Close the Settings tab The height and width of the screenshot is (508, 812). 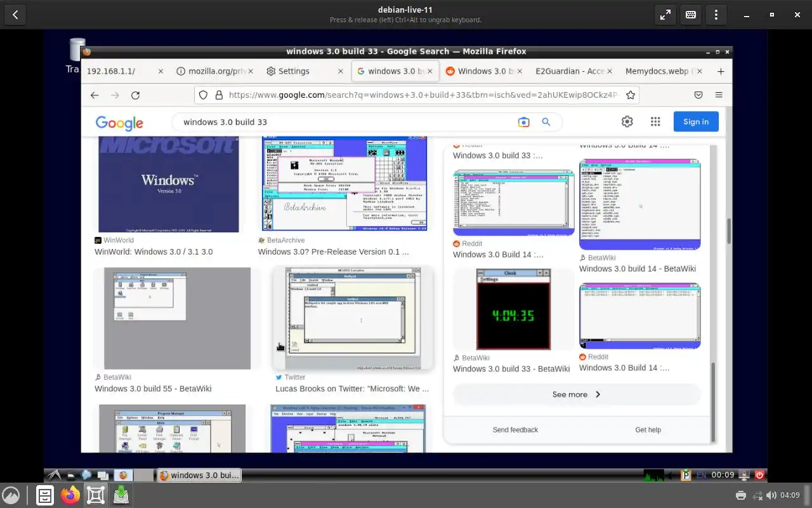[x=341, y=71]
